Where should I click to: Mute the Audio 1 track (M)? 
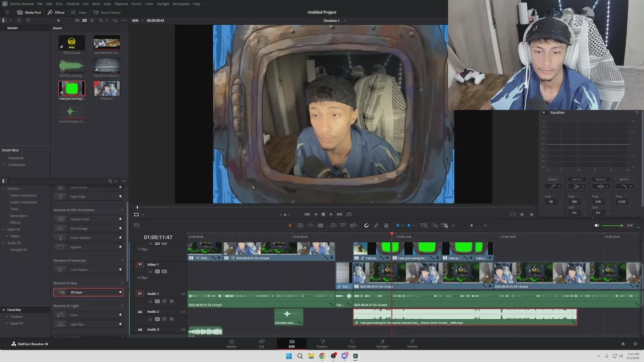[171, 301]
